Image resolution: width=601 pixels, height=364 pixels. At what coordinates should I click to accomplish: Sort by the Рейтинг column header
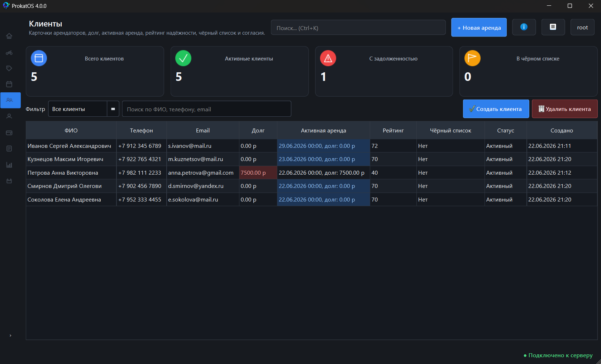click(x=393, y=131)
